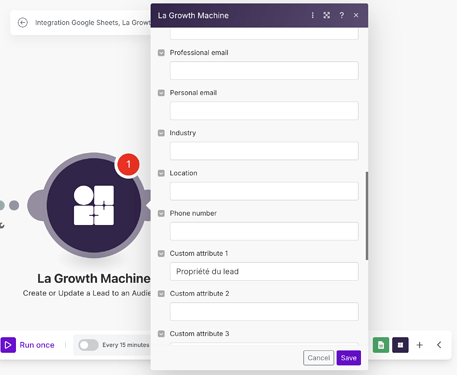Screen dimensions: 457x375
Task: Click the La Growth Machine module circle
Action: (94, 205)
